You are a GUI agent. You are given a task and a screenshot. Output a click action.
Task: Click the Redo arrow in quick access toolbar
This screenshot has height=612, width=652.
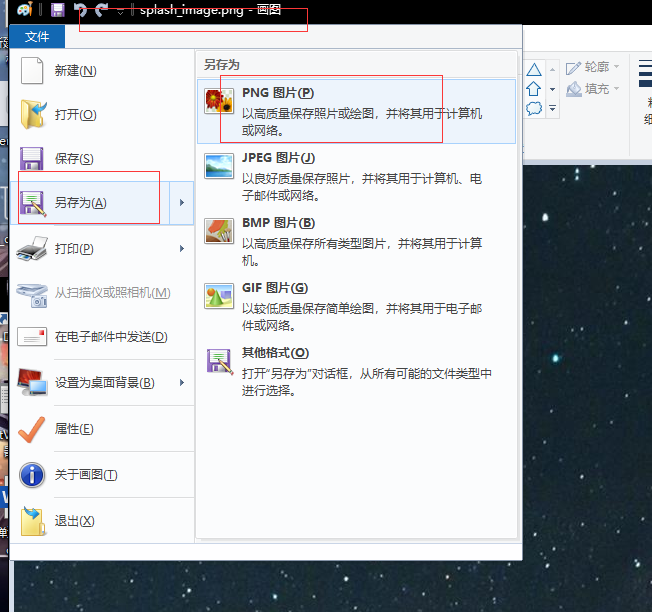[x=101, y=9]
